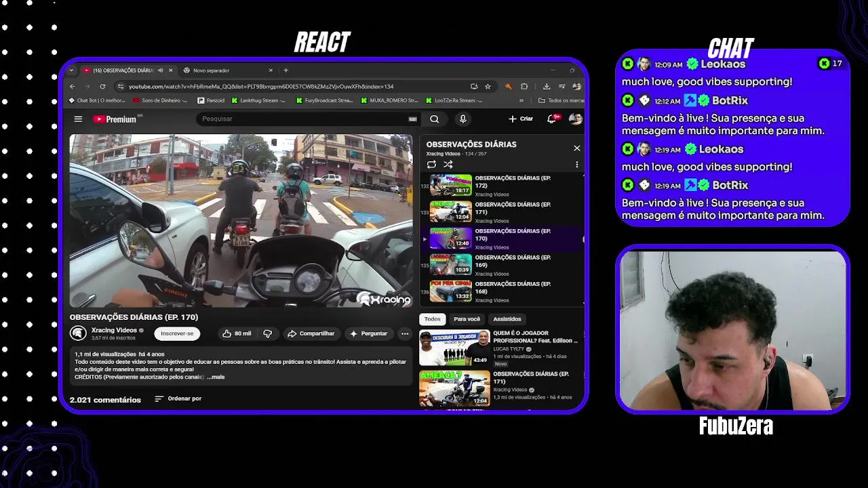The image size is (868, 488).
Task: Open the media control icon in browser toolbar
Action: pyautogui.click(x=562, y=86)
